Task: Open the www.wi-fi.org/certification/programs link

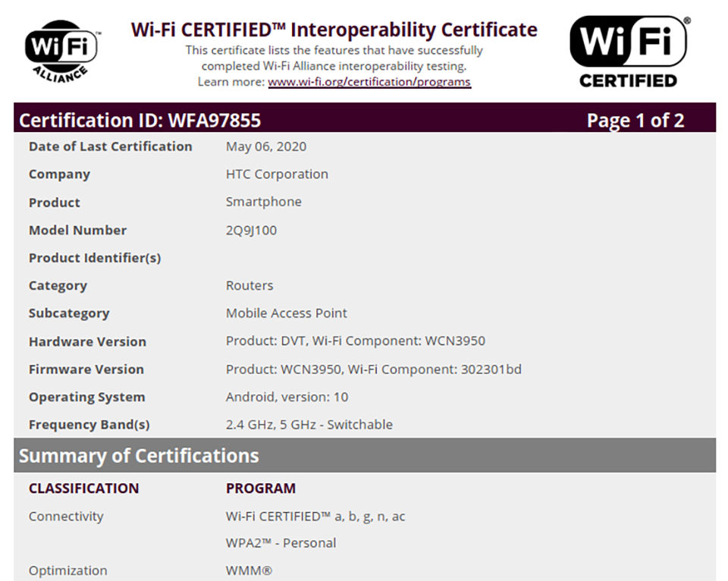Action: 369,82
